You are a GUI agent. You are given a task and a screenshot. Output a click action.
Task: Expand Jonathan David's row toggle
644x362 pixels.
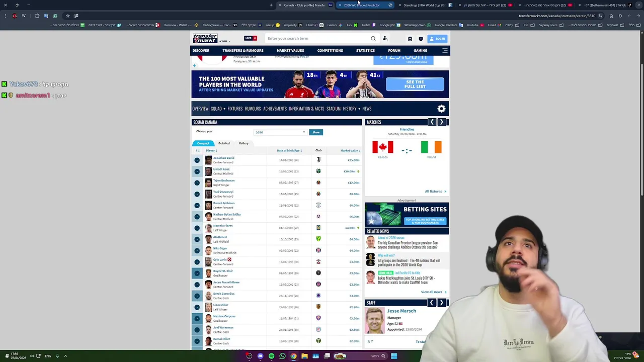pos(197,160)
